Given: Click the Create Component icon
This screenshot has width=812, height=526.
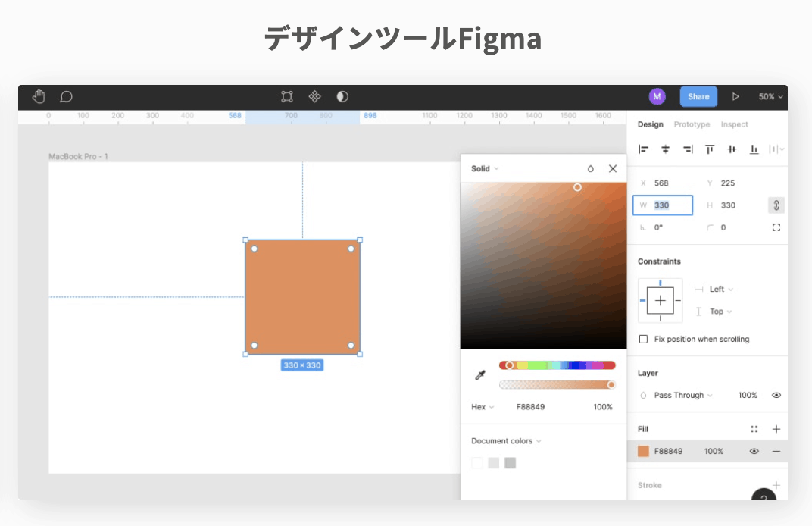Looking at the screenshot, I should click(314, 96).
